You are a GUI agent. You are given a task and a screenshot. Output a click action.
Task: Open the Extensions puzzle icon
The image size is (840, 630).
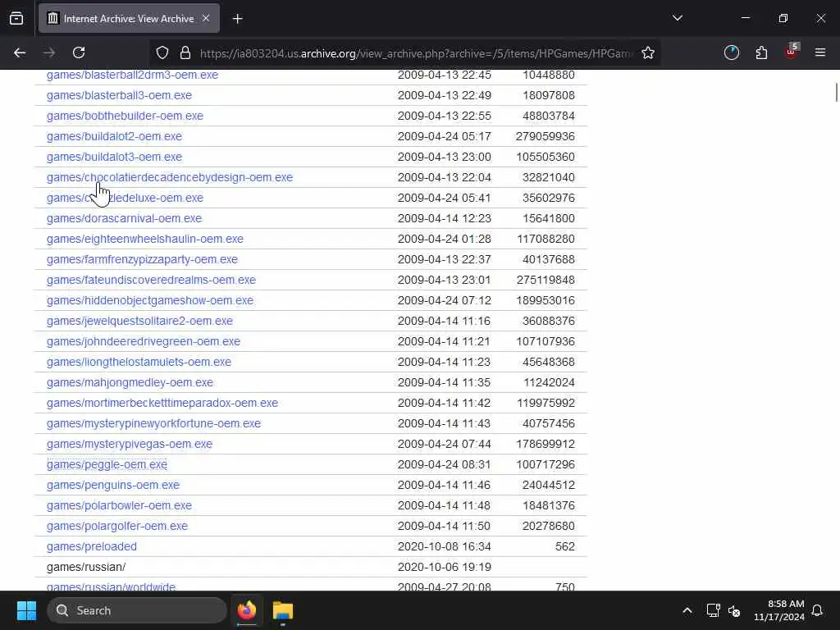[761, 52]
